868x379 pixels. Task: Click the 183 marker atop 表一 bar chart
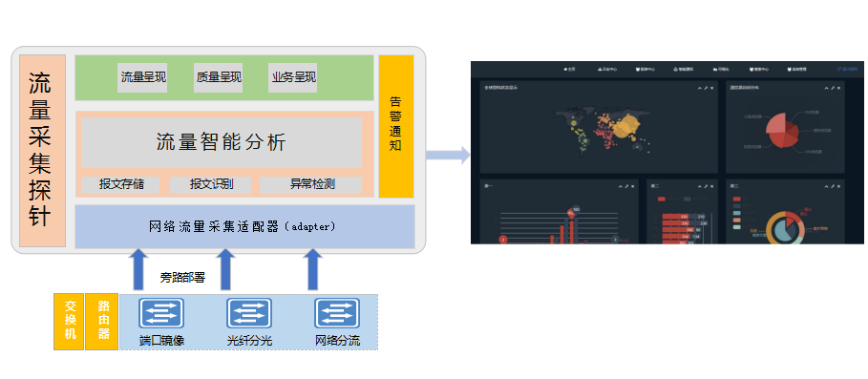pos(576,209)
